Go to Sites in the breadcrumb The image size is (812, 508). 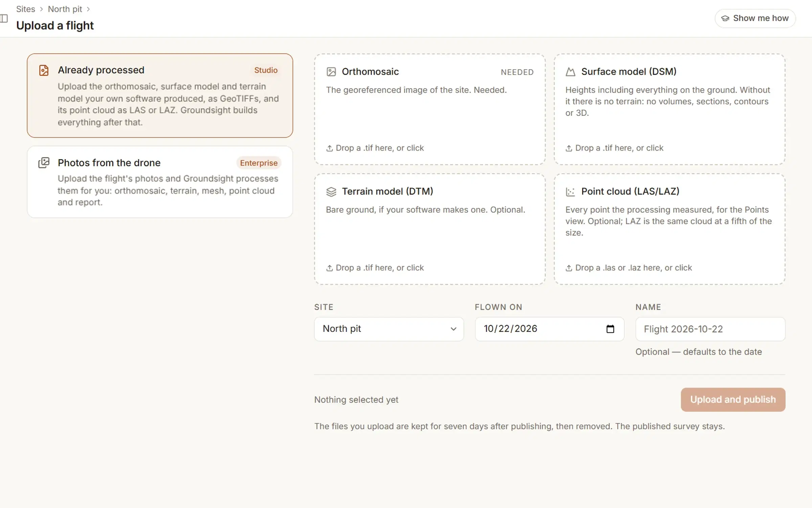pos(26,9)
